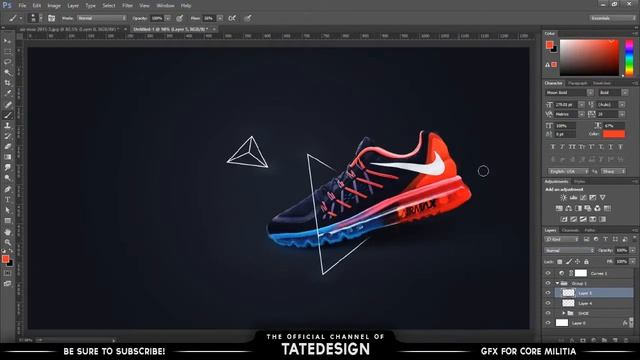This screenshot has width=640, height=360.
Task: Open the Filter menu
Action: pos(127,6)
